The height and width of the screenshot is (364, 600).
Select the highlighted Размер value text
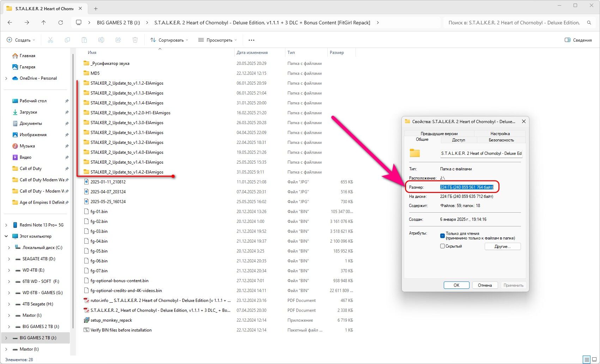pos(467,187)
